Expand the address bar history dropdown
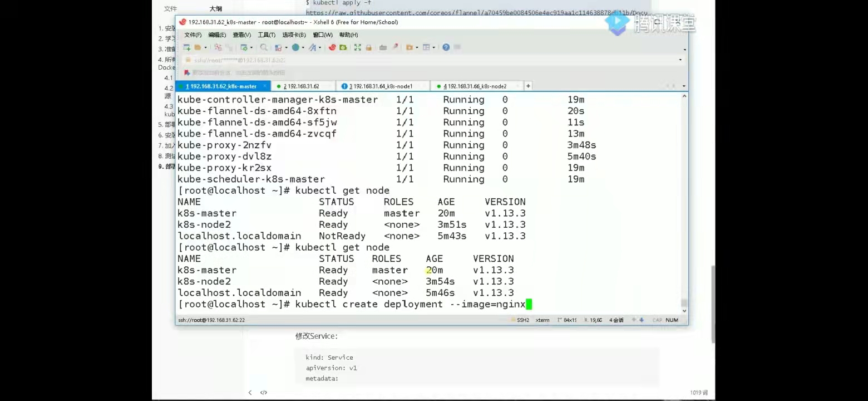Screen dimensions: 868x401 680,60
